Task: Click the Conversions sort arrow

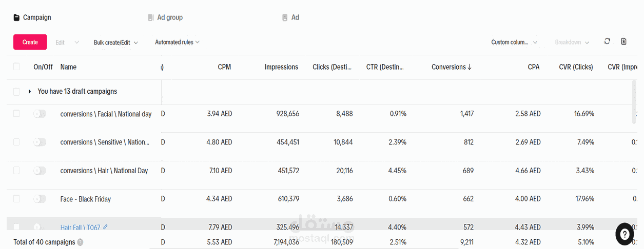Action: [469, 67]
